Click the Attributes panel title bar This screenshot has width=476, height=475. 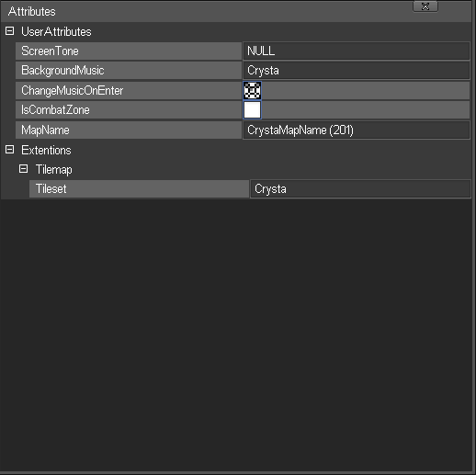click(236, 11)
